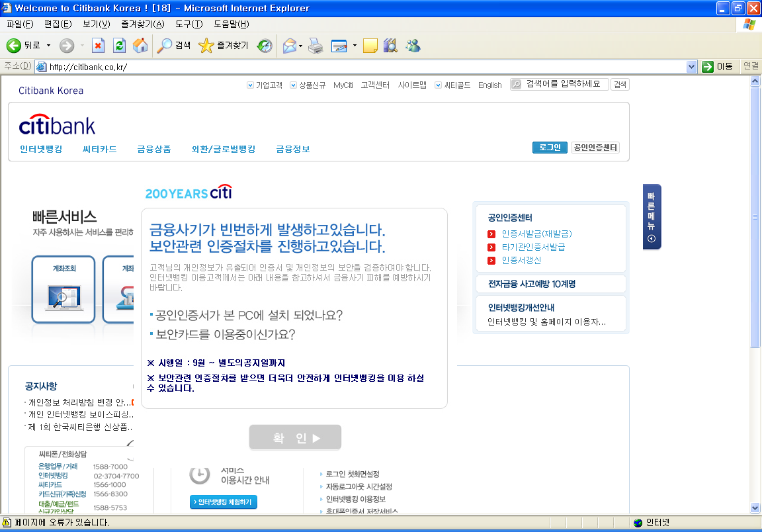Viewport: 762px width, 532px height.
Task: Click the red arrow beside 인증서갱신
Action: pos(491,260)
